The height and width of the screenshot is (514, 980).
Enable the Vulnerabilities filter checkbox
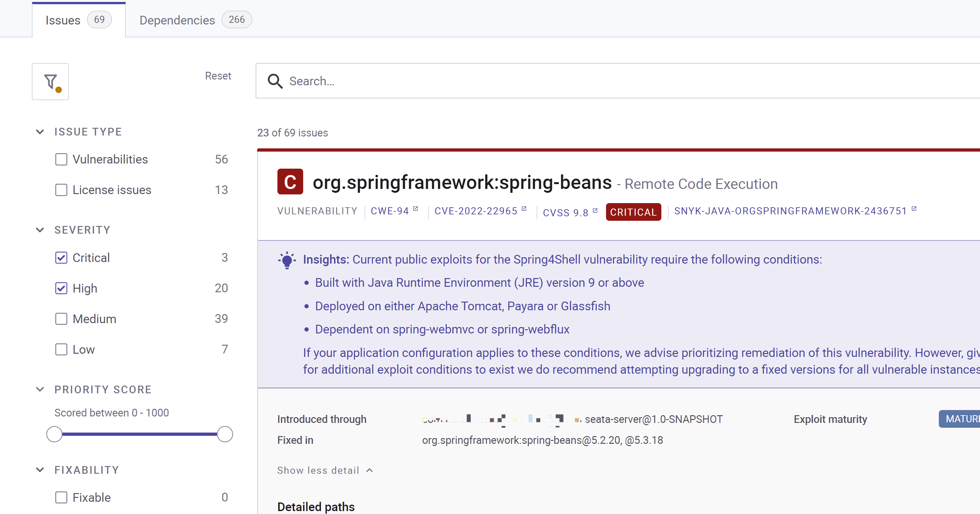click(x=61, y=159)
